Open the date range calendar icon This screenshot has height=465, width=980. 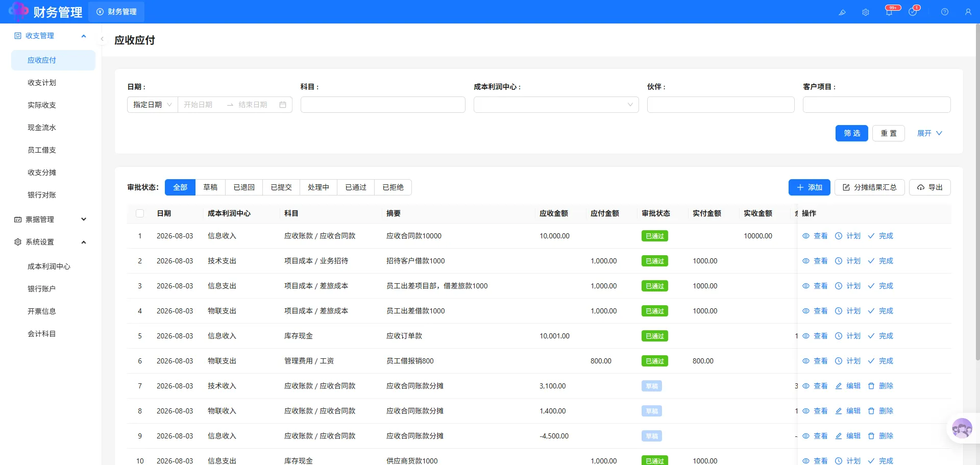click(283, 105)
